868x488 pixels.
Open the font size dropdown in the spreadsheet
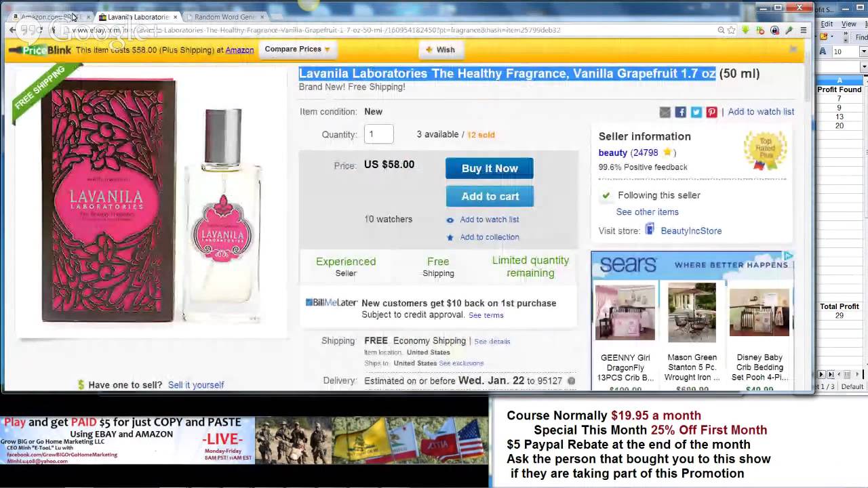(x=864, y=52)
